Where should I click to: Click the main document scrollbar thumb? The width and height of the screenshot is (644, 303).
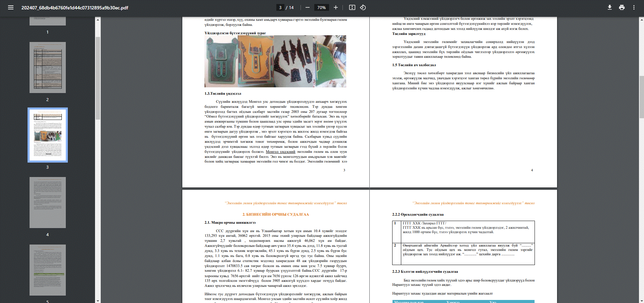(x=642, y=97)
